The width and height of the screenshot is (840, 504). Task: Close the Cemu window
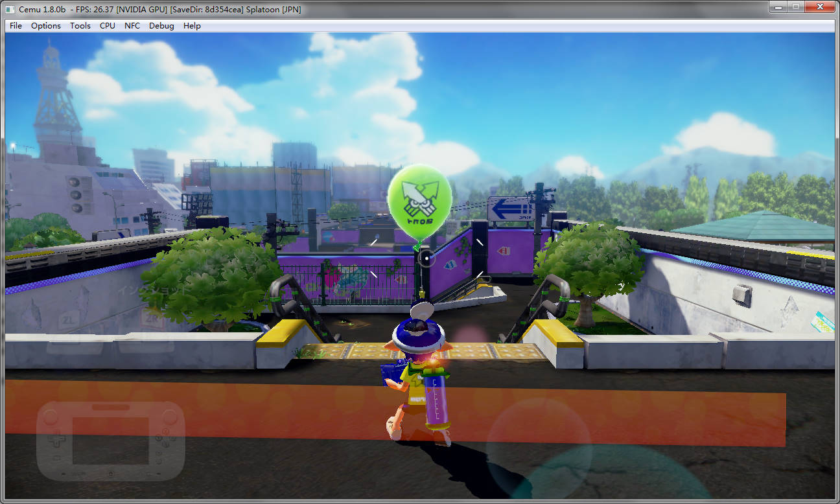point(819,6)
